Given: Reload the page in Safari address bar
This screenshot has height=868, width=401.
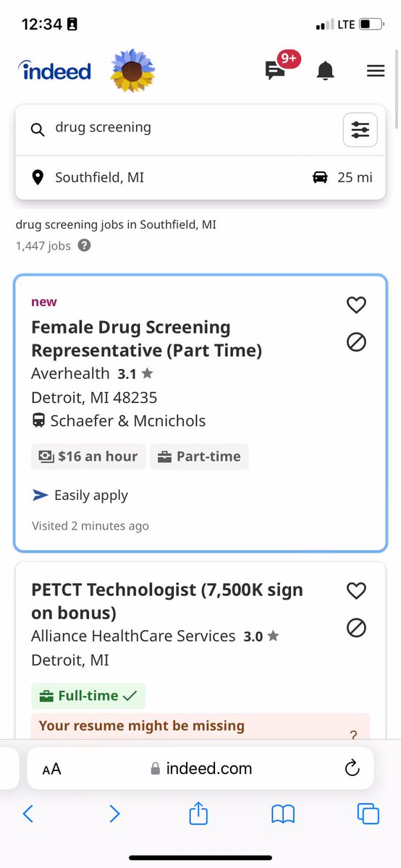Looking at the screenshot, I should coord(353,768).
